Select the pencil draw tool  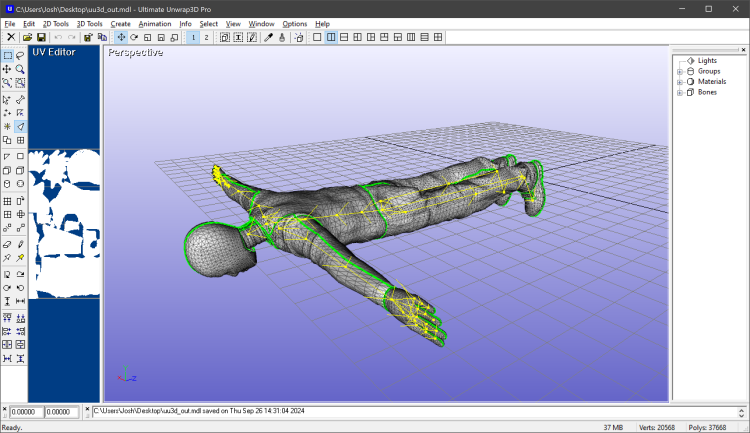coord(20,244)
